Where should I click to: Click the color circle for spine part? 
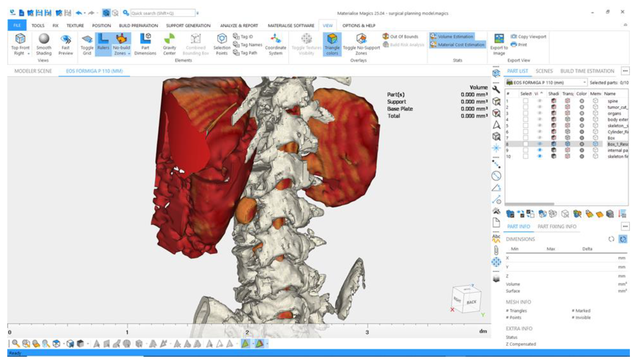(x=582, y=101)
